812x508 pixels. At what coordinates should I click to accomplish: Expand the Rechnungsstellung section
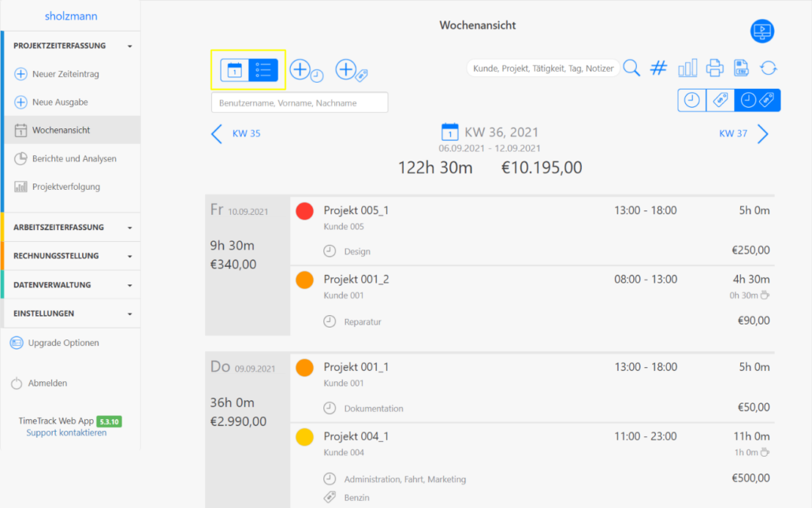pos(71,256)
